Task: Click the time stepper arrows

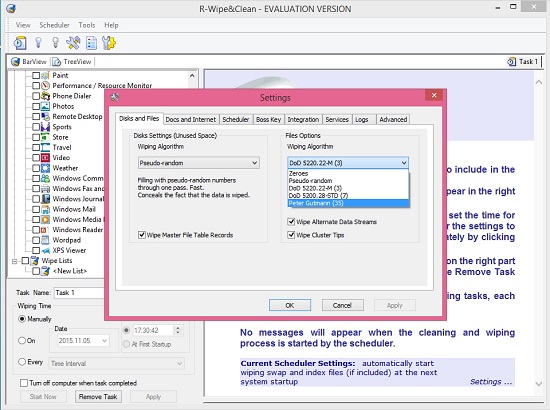Action: coord(178,330)
